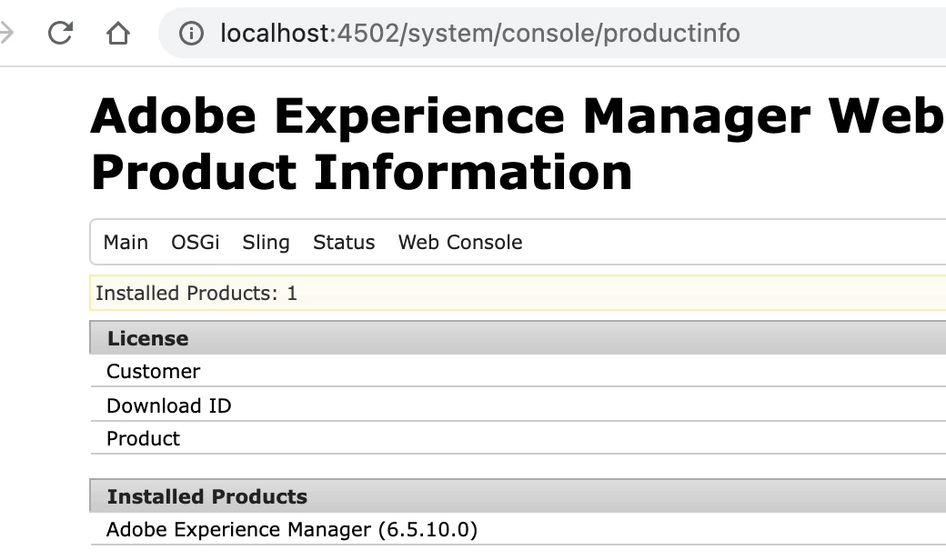Click the Installed Products section header
The height and width of the screenshot is (560, 946).
207,496
